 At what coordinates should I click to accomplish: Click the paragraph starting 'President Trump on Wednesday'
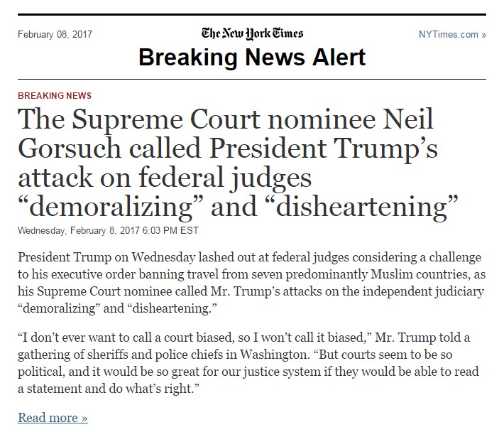click(x=252, y=283)
